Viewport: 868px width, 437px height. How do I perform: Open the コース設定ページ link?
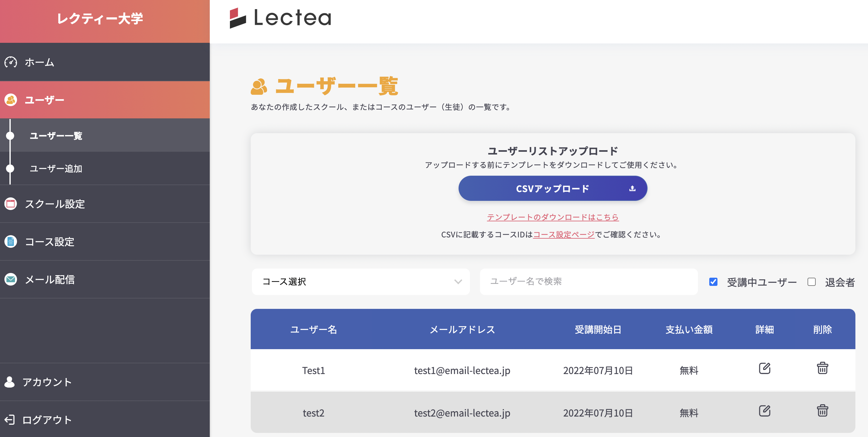click(564, 235)
